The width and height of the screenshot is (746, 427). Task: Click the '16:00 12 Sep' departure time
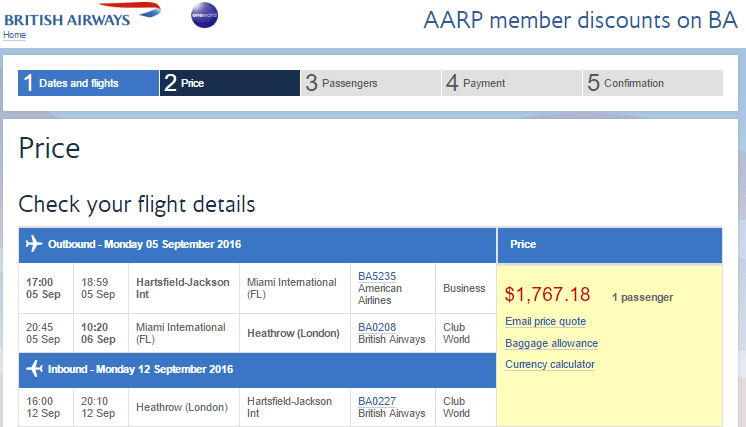(43, 408)
